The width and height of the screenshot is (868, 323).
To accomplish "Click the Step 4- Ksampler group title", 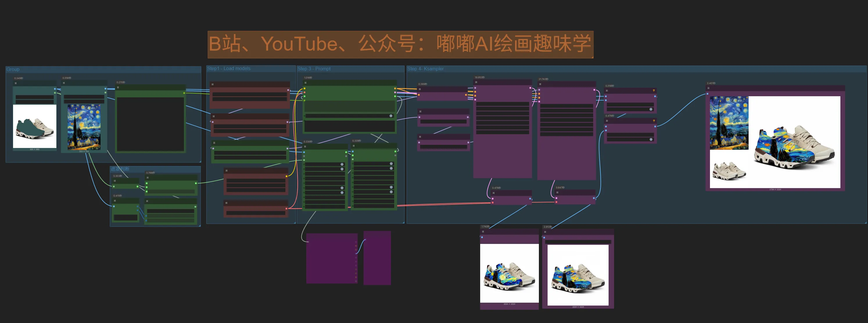I will pos(425,69).
